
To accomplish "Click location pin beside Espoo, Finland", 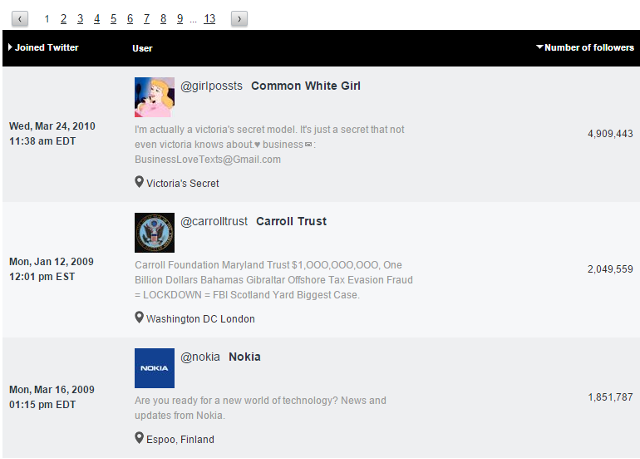I will pos(139,438).
